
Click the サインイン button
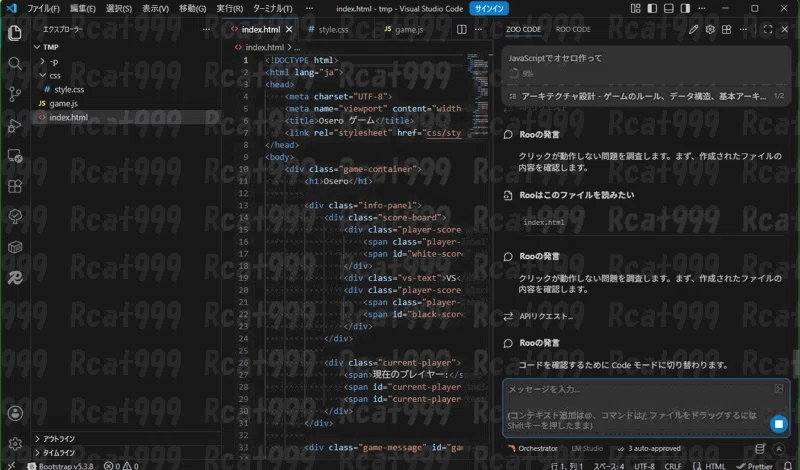coord(489,8)
